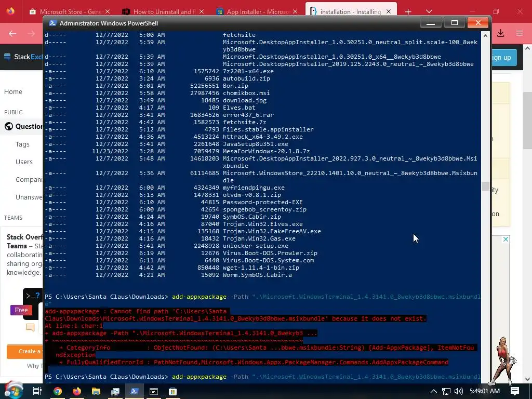The image size is (532, 399).
Task: Open monitor app on taskbar
Action: 115,391
